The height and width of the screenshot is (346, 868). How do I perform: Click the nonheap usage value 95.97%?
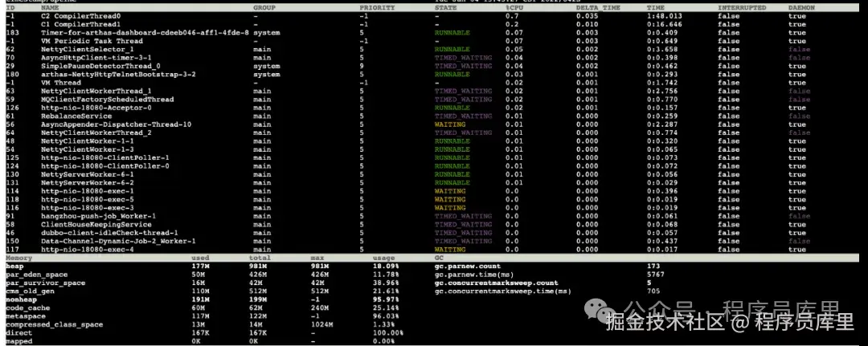(x=386, y=299)
